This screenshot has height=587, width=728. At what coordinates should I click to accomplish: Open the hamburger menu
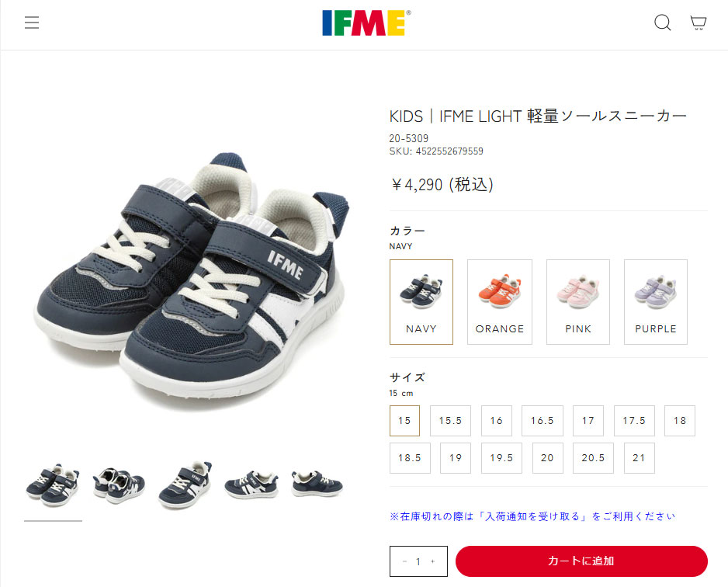point(32,23)
